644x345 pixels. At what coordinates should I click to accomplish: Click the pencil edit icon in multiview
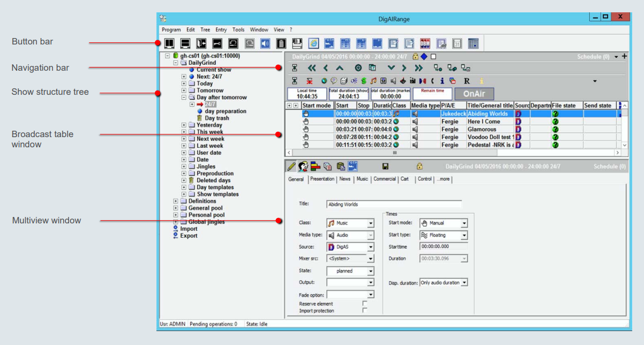click(291, 167)
